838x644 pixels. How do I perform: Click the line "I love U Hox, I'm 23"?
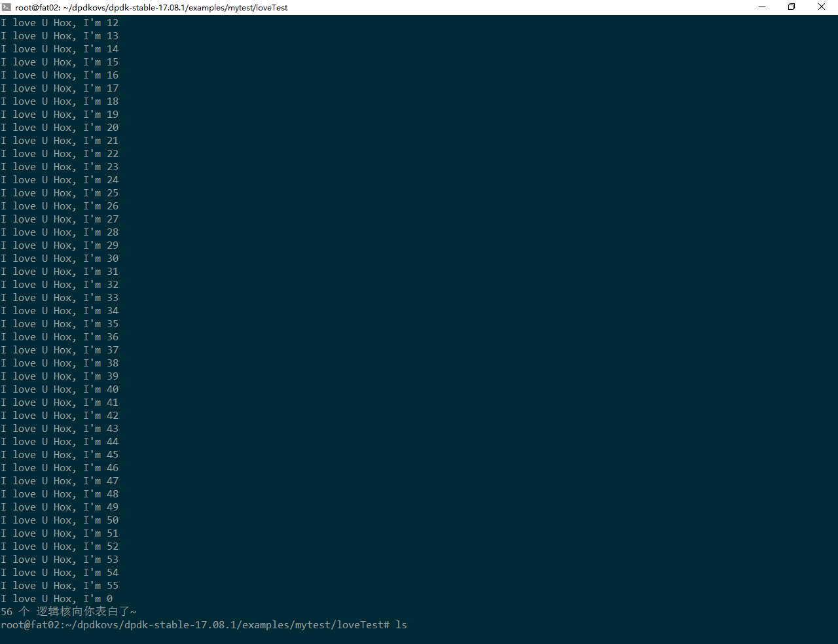tap(60, 167)
